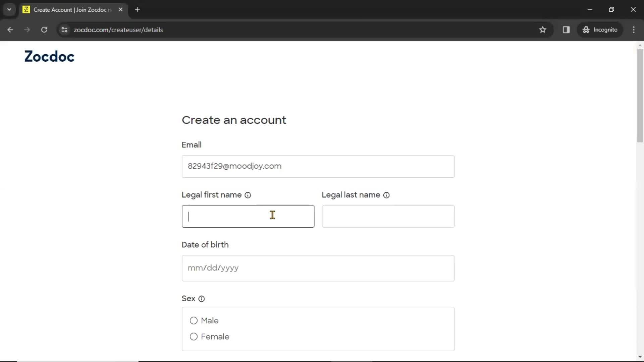Click the Date of birth field
Image resolution: width=644 pixels, height=362 pixels.
(x=318, y=268)
